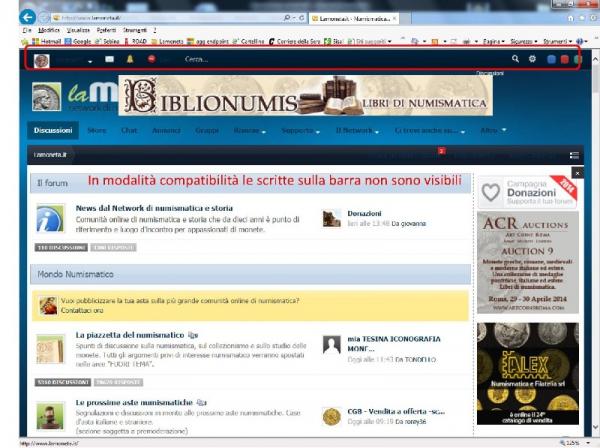Open the Hotmail favorites bookmark

coord(46,41)
